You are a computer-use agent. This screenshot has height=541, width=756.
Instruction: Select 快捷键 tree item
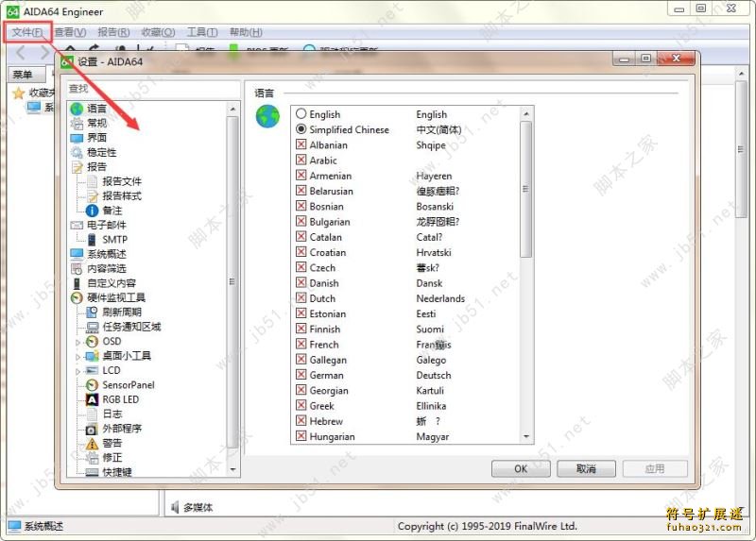(117, 472)
